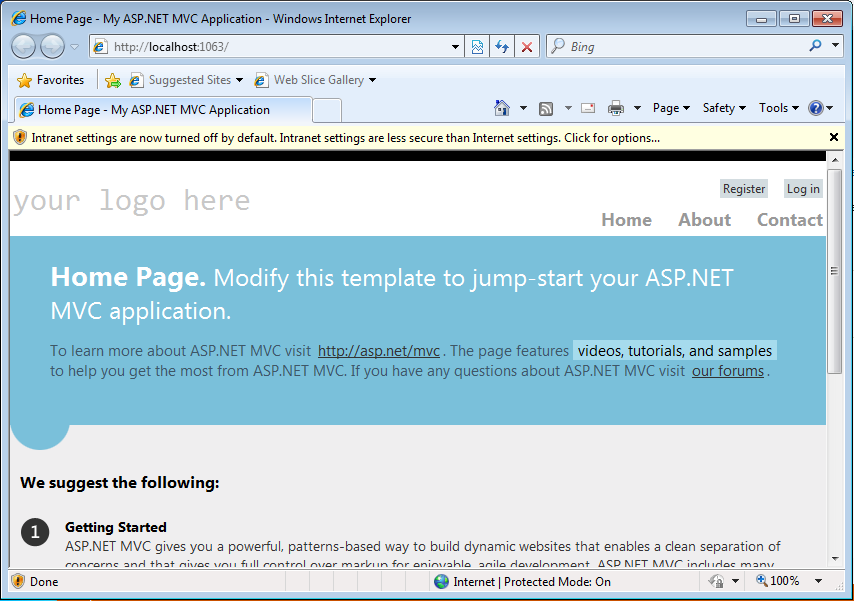Screen dimensions: 854x601
Task: Click the Internet Explorer title bar icon
Action: [x=19, y=18]
